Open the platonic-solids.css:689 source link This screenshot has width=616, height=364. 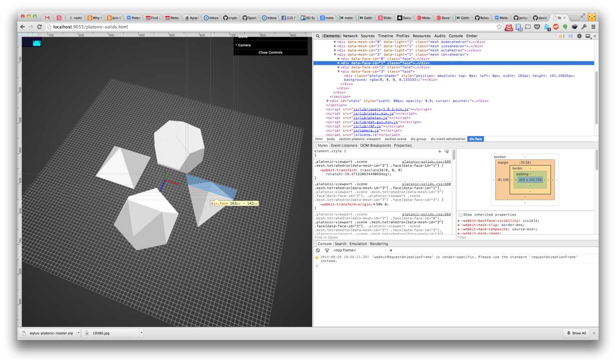coord(426,162)
